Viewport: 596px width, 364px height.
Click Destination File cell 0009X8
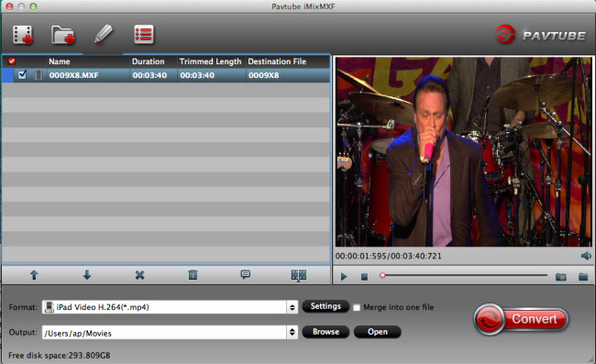click(264, 75)
